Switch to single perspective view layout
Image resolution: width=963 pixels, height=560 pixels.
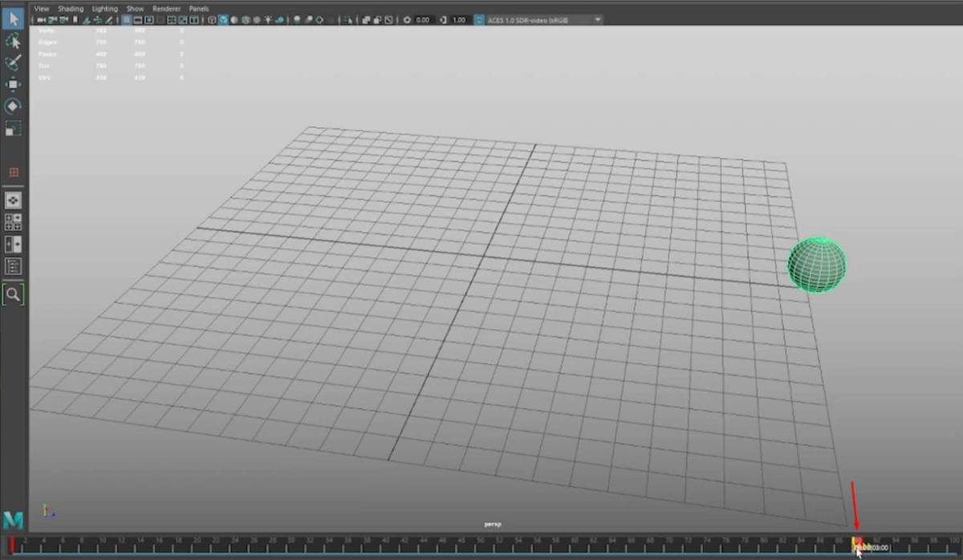point(13,201)
